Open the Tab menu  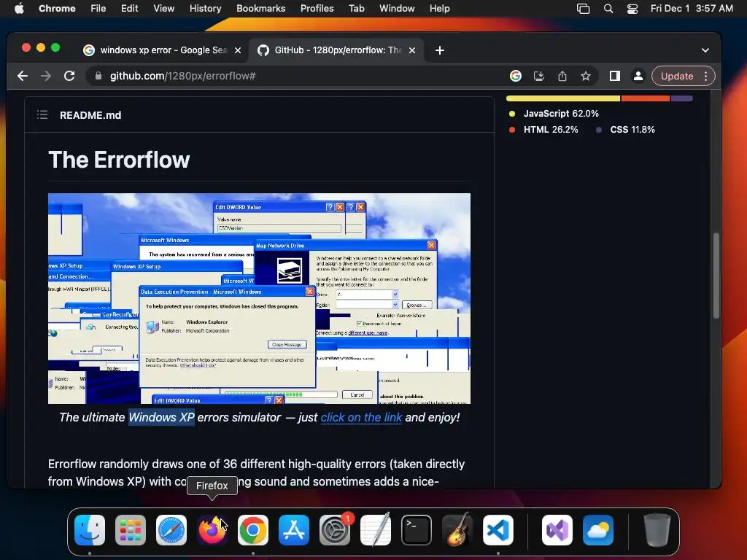click(x=356, y=9)
